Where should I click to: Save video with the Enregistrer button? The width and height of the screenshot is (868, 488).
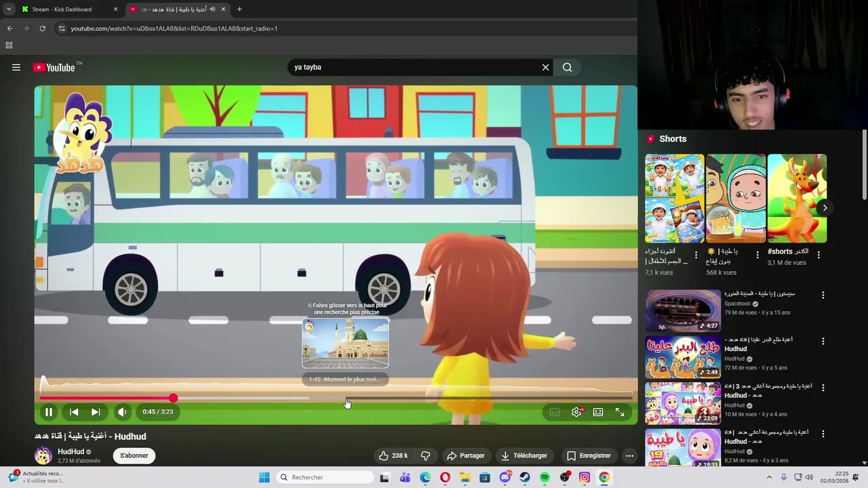click(589, 455)
